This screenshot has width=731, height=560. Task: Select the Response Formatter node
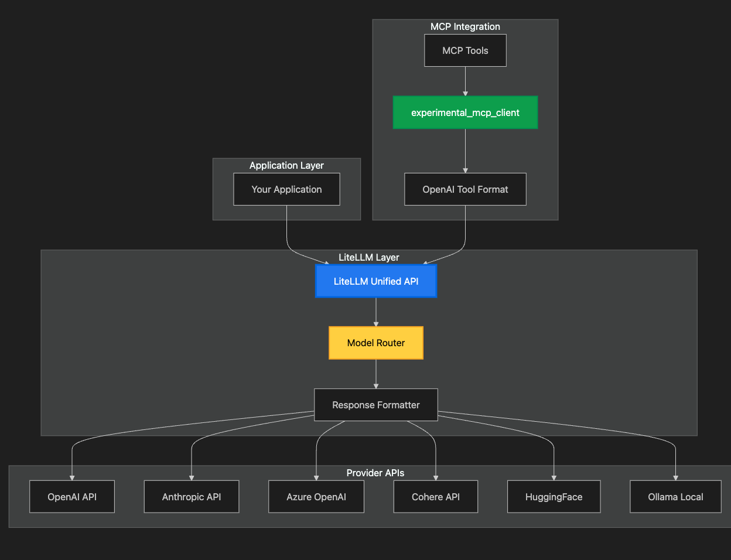pyautogui.click(x=376, y=405)
